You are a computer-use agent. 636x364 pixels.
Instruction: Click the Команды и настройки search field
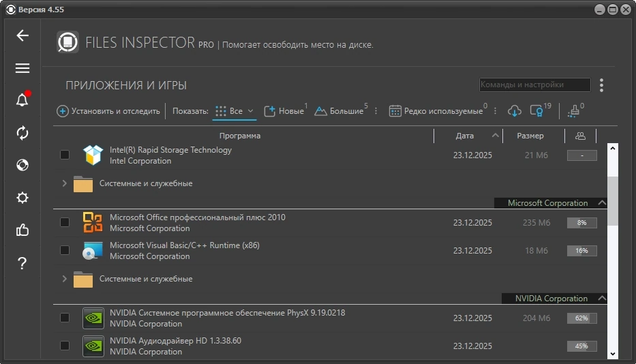[534, 85]
